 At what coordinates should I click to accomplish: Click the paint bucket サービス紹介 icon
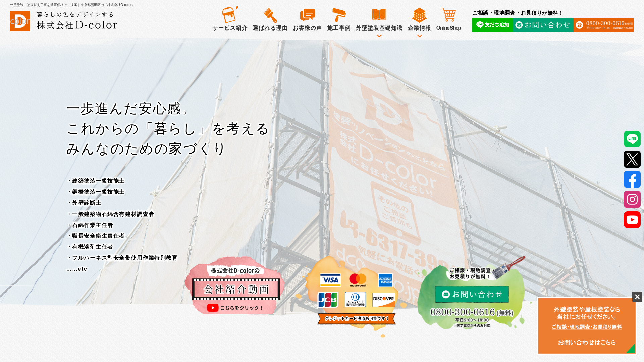tap(230, 15)
